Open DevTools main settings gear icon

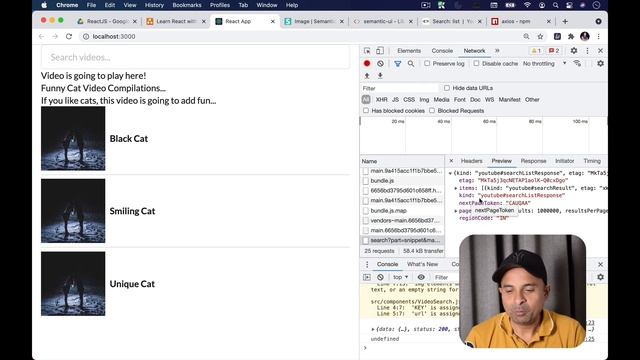click(574, 51)
